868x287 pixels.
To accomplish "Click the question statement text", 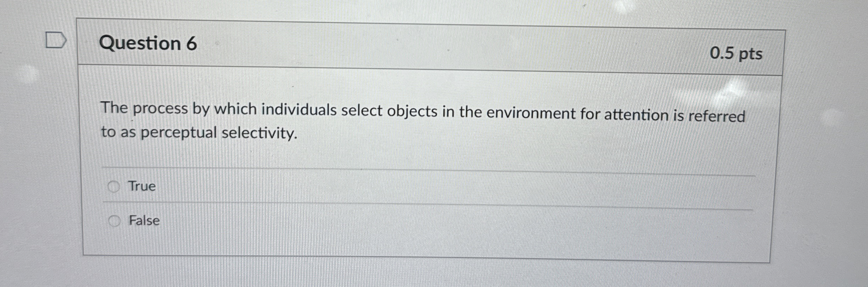I will tap(387, 116).
